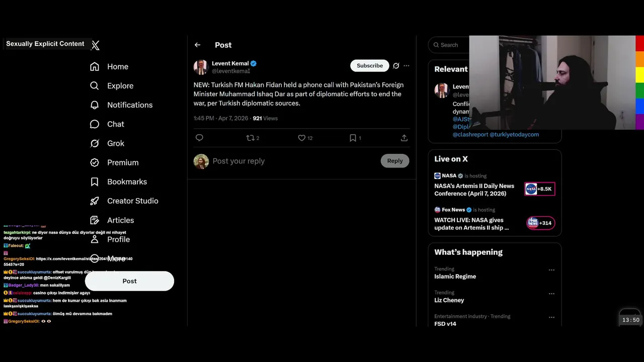Click the Home house icon
Screen dimensions: 644x362
95,66
